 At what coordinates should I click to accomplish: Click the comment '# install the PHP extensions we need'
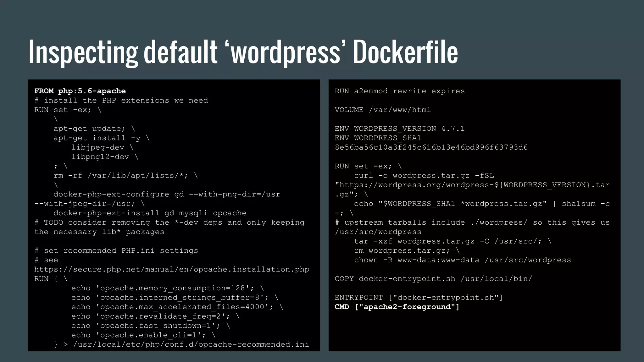coord(121,101)
